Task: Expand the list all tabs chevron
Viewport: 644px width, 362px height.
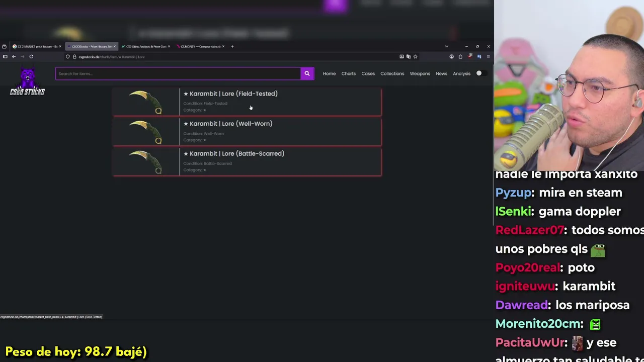Action: tap(446, 46)
